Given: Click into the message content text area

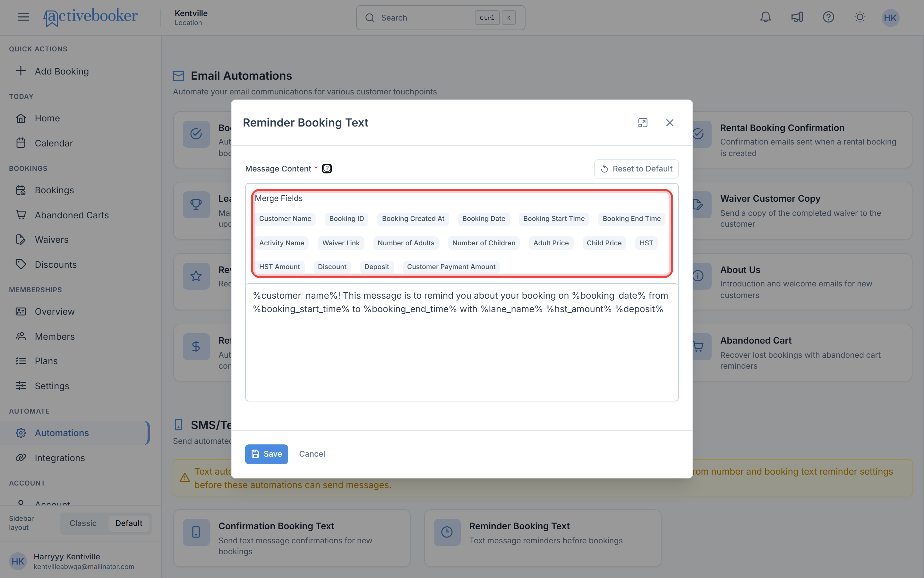Looking at the screenshot, I should tap(462, 342).
